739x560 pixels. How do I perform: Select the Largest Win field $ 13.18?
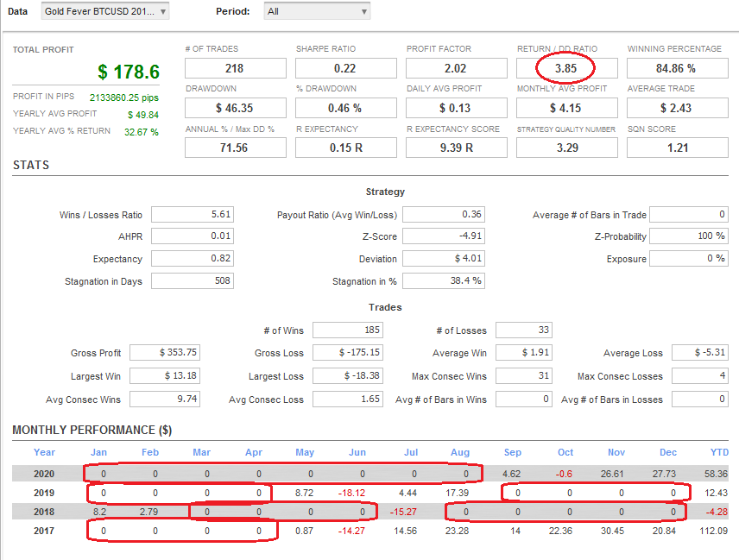[x=165, y=375]
